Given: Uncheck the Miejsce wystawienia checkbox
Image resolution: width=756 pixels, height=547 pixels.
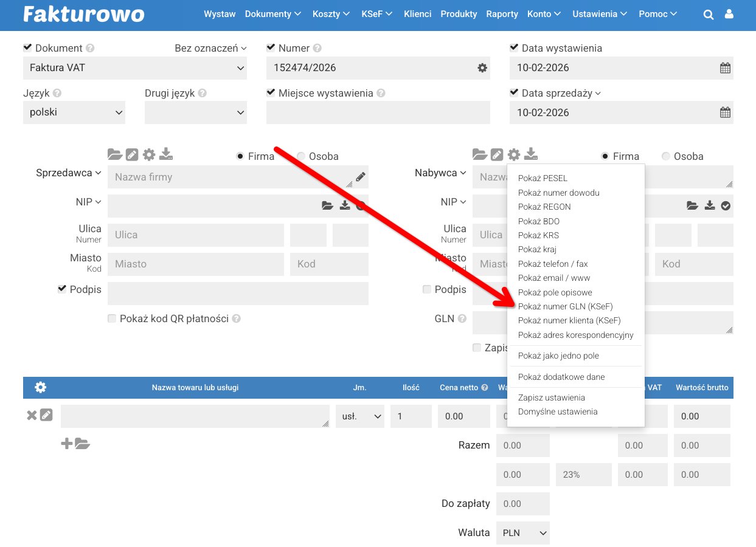Looking at the screenshot, I should tap(271, 93).
